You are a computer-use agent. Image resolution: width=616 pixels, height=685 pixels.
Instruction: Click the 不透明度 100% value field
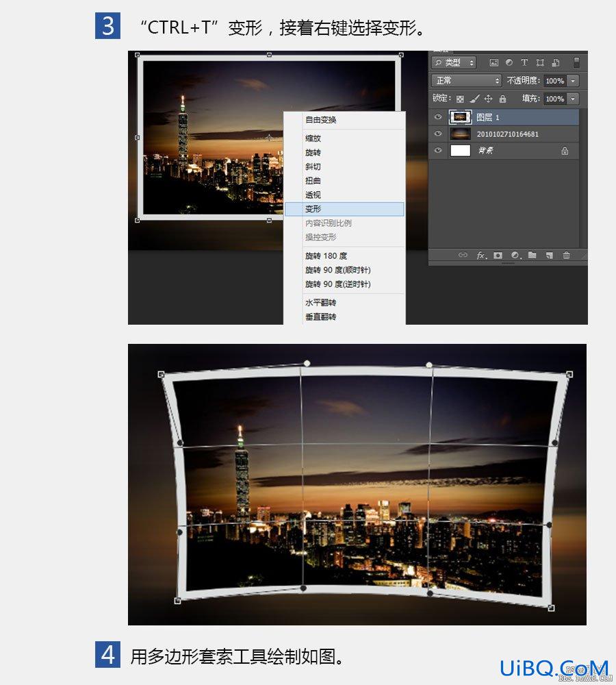tap(555, 81)
